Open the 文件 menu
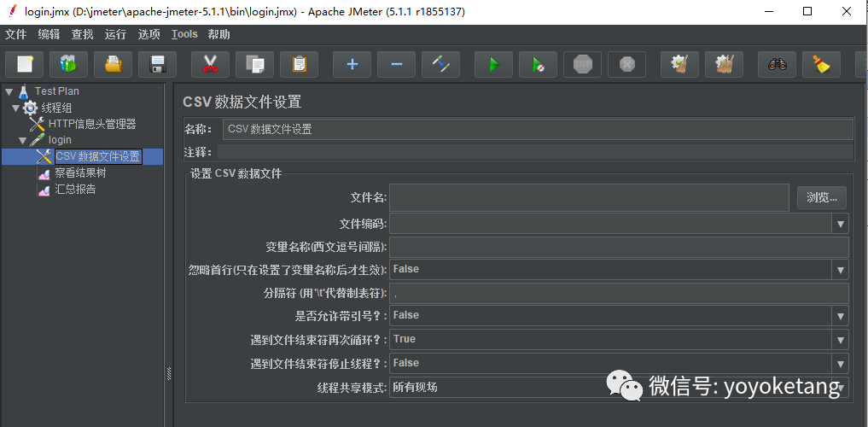This screenshot has width=868, height=427. tap(15, 34)
